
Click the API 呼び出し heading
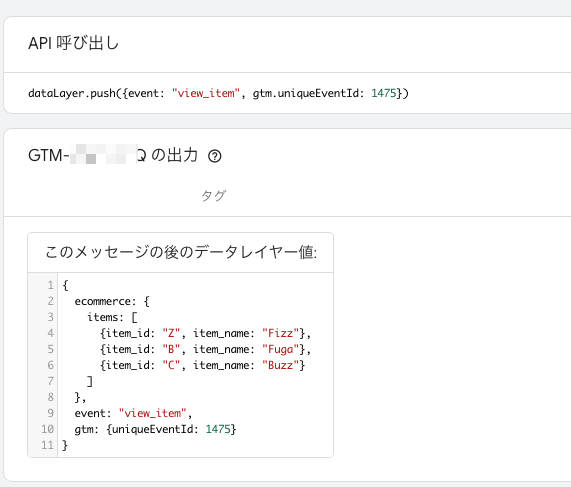point(74,43)
